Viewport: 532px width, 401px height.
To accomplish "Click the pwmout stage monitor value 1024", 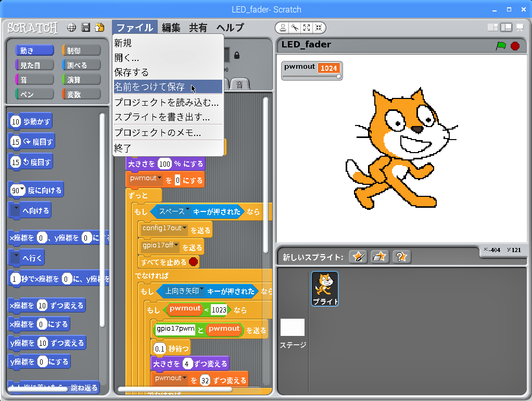I will 328,68.
